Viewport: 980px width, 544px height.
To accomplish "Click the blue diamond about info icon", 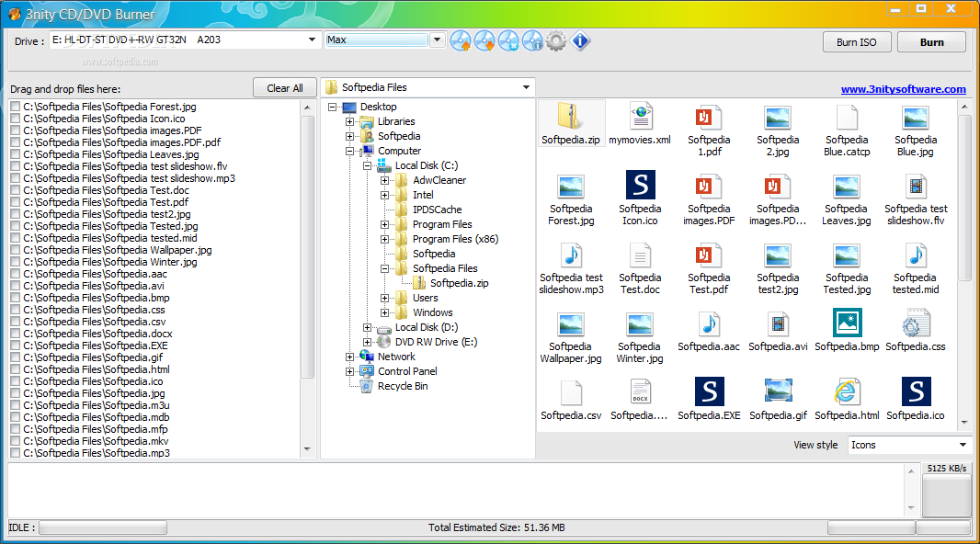I will [580, 41].
